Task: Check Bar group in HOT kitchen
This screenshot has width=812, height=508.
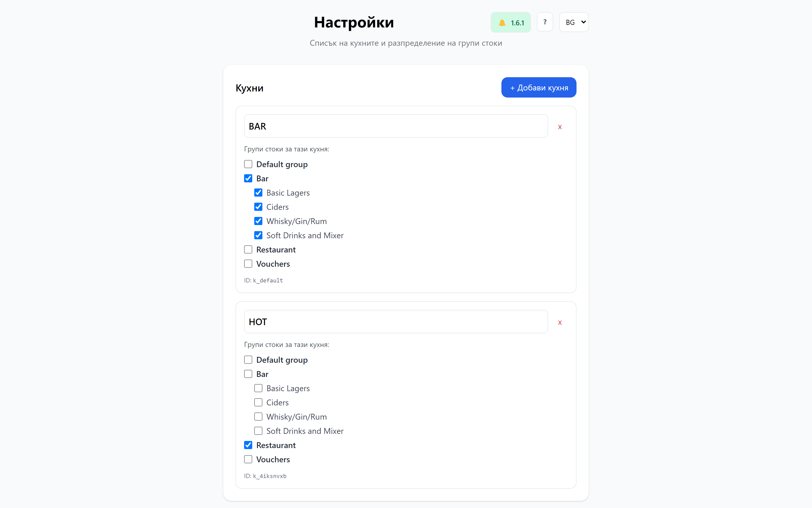Action: point(248,374)
